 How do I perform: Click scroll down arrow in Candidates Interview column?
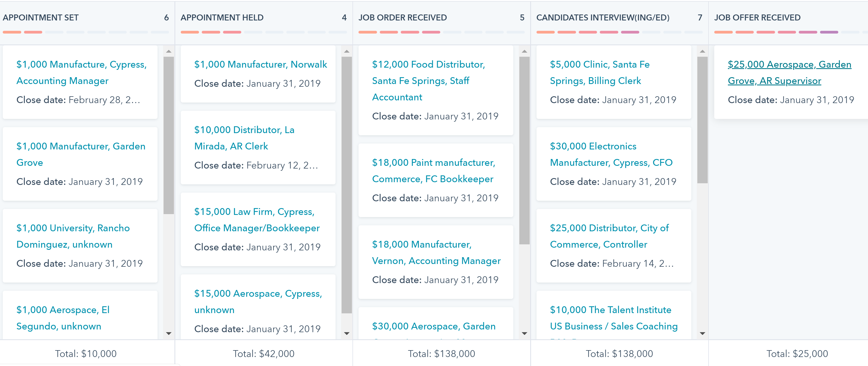(702, 333)
